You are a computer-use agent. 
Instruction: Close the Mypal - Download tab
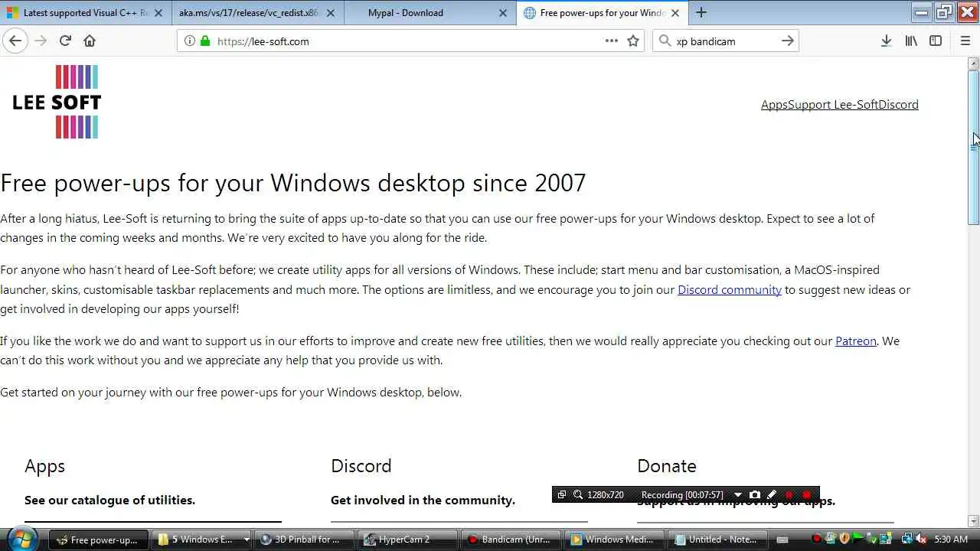point(502,13)
